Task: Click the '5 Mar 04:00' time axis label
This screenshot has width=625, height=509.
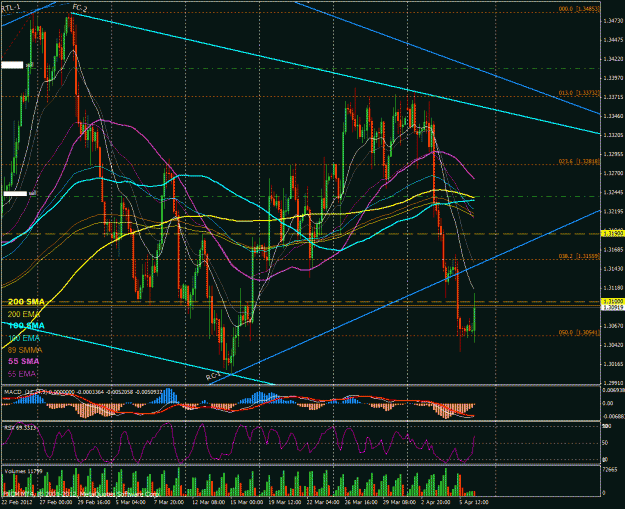Action: click(x=131, y=502)
